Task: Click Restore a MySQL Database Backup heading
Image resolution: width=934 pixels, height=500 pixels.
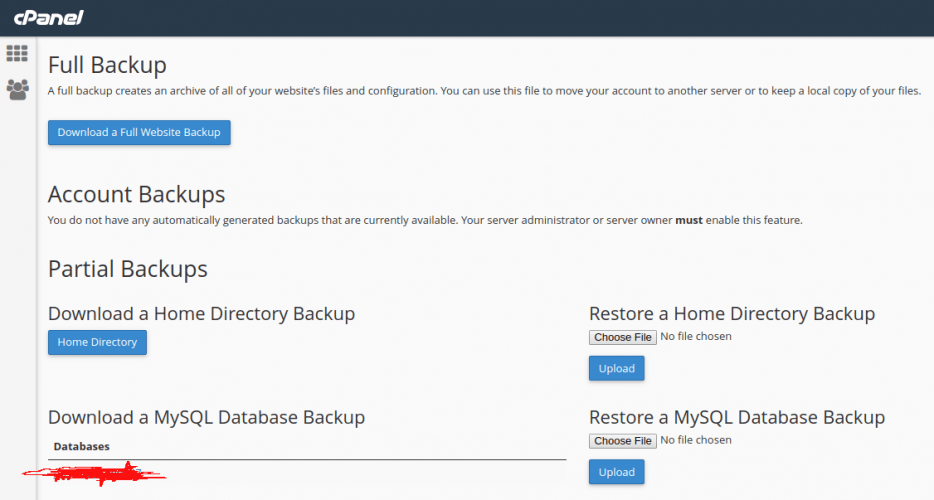Action: [737, 417]
